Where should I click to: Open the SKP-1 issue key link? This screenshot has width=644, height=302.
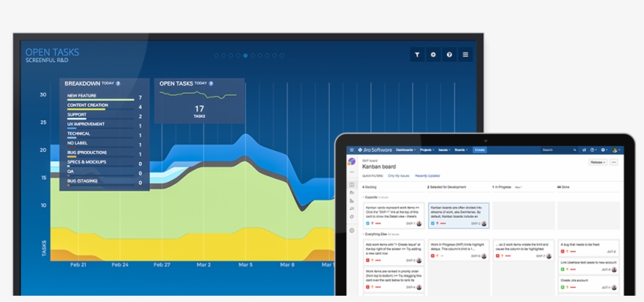click(x=410, y=223)
